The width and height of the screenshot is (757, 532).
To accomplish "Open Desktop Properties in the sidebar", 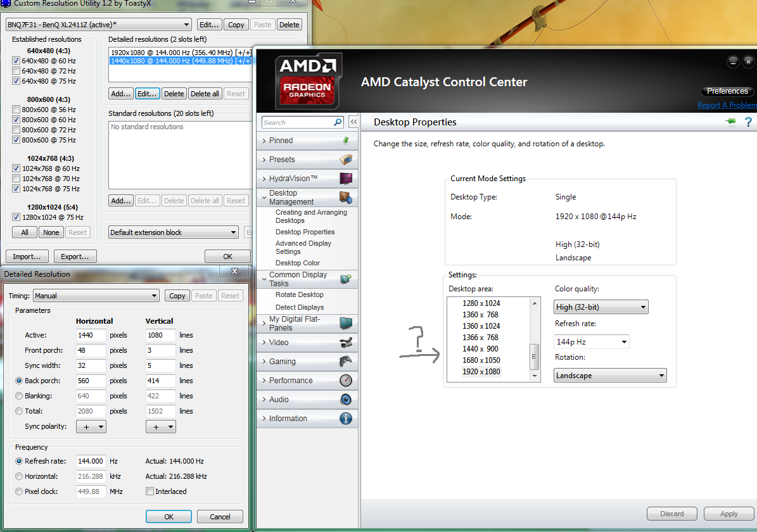I will [305, 232].
